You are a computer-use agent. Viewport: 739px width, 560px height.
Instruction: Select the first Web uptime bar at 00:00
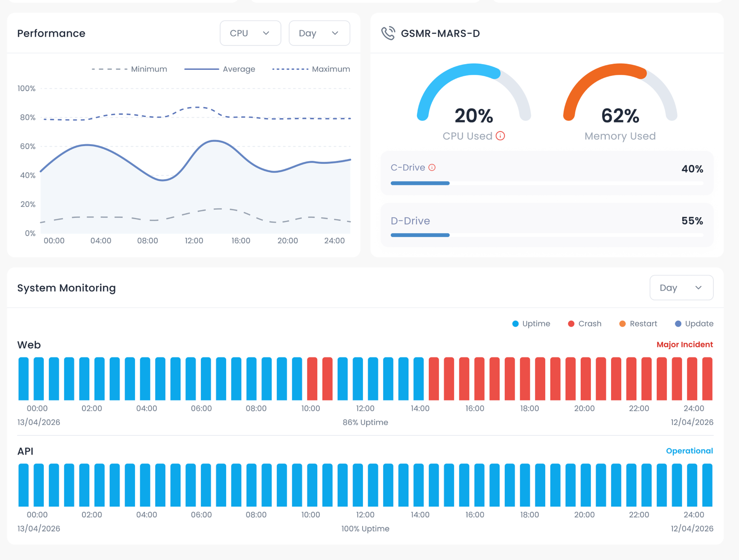tap(24, 379)
